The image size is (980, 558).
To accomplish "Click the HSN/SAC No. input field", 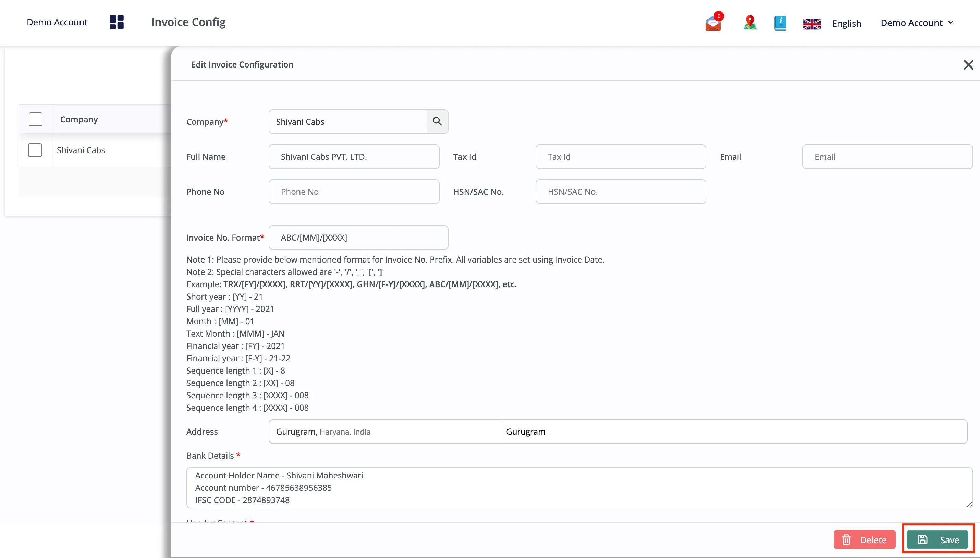I will click(620, 191).
